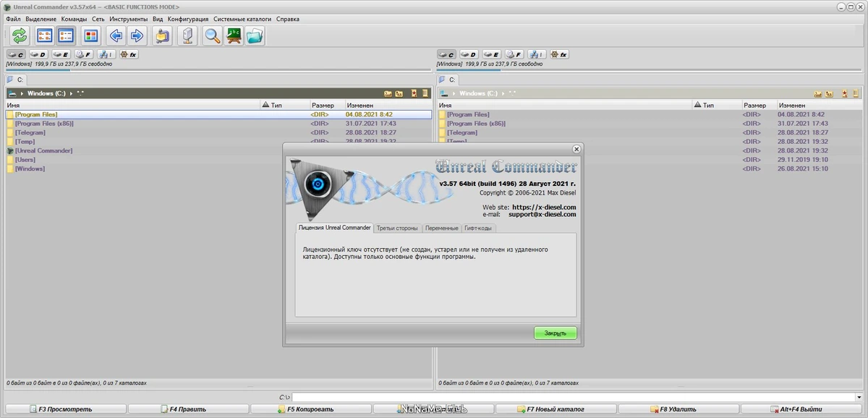Sort left panel by Размер column header
Viewport: 868px width, 418px height.
pyautogui.click(x=327, y=105)
